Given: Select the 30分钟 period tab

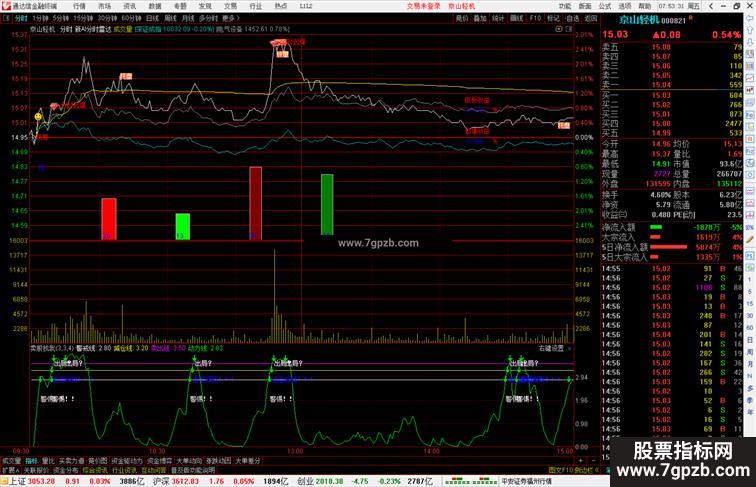Looking at the screenshot, I should 107,18.
